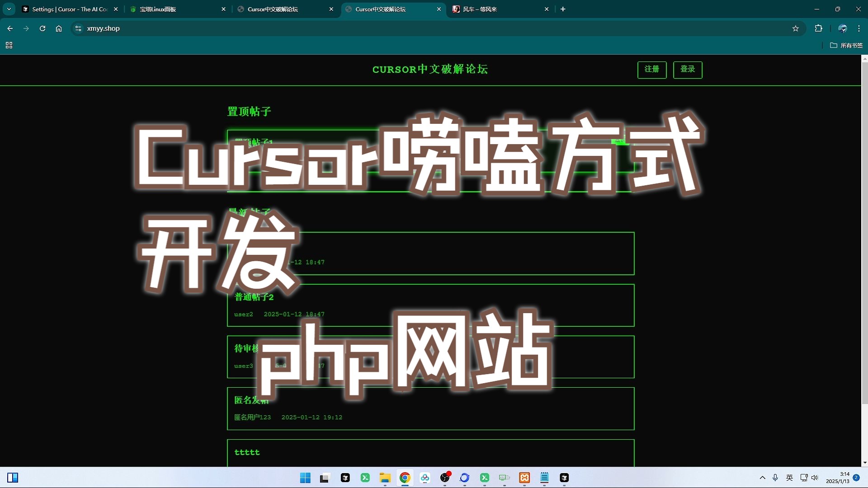
Task: Open 所有书签 bookmarks folder
Action: (x=846, y=45)
